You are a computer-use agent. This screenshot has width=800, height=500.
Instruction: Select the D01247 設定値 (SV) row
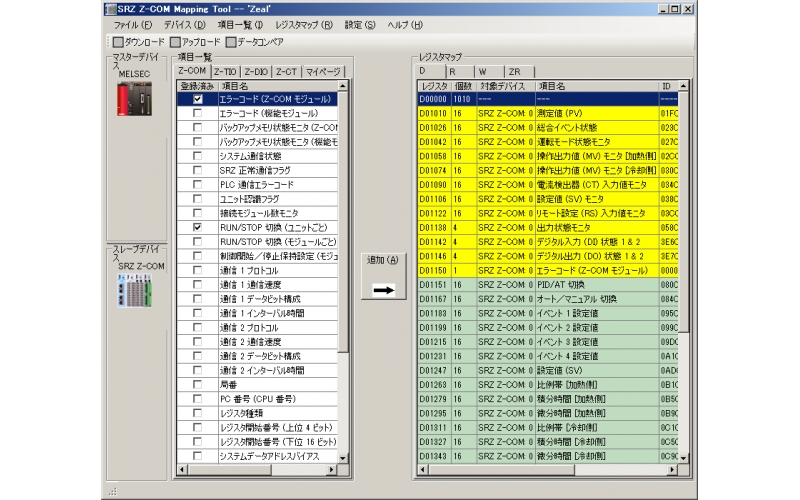tap(548, 370)
